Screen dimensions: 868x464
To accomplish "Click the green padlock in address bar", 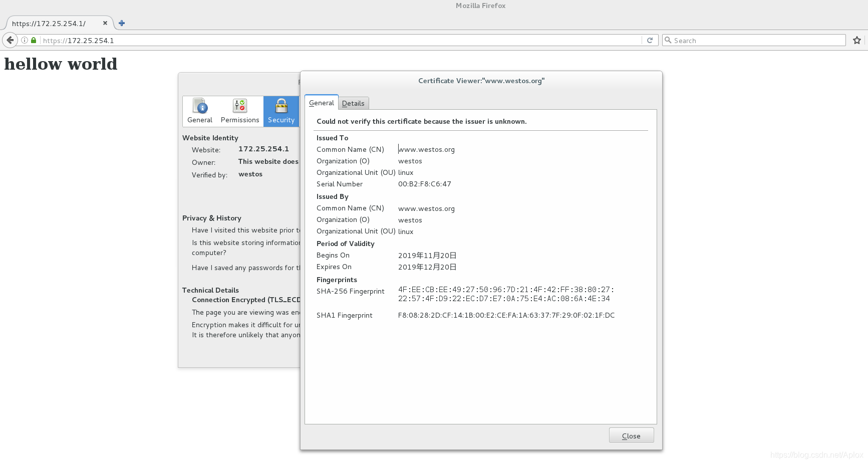I will (34, 40).
